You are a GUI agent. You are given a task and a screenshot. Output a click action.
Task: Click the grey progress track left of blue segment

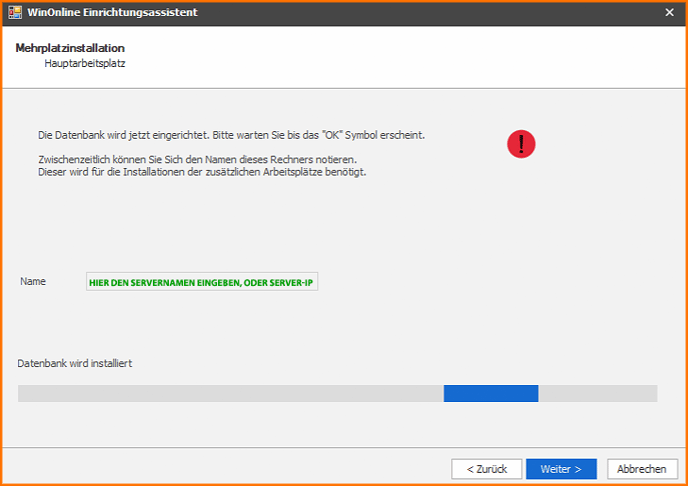[230, 394]
